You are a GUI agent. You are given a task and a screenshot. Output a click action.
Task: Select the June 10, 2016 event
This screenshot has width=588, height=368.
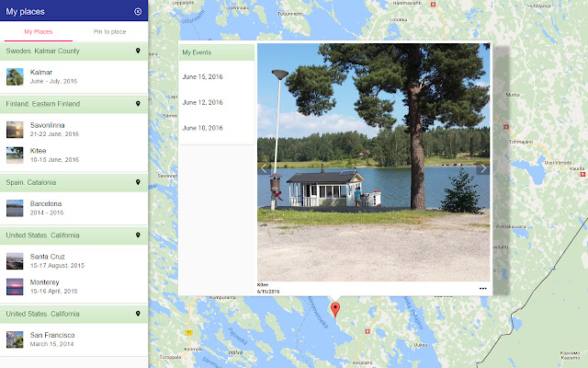click(202, 128)
